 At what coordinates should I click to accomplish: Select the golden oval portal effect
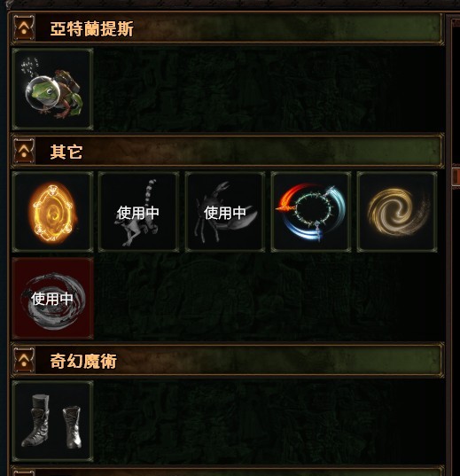pyautogui.click(x=53, y=212)
